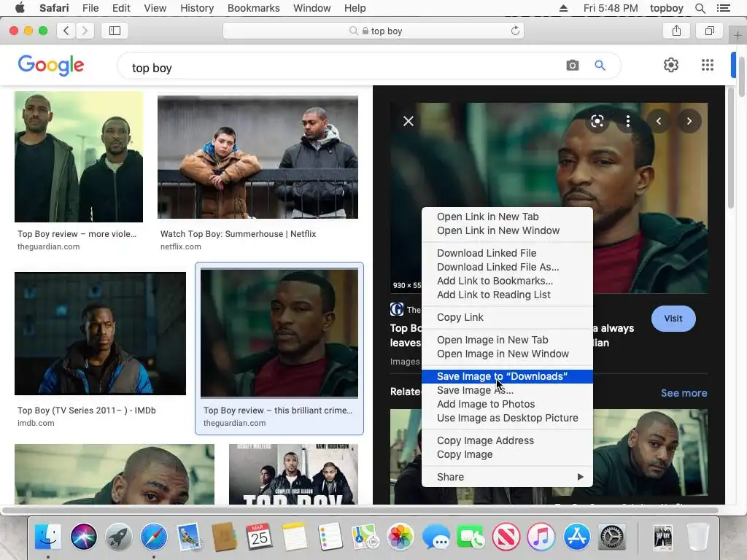Select Use Image as Desktop Picture
This screenshot has width=747, height=560.
[x=508, y=418]
